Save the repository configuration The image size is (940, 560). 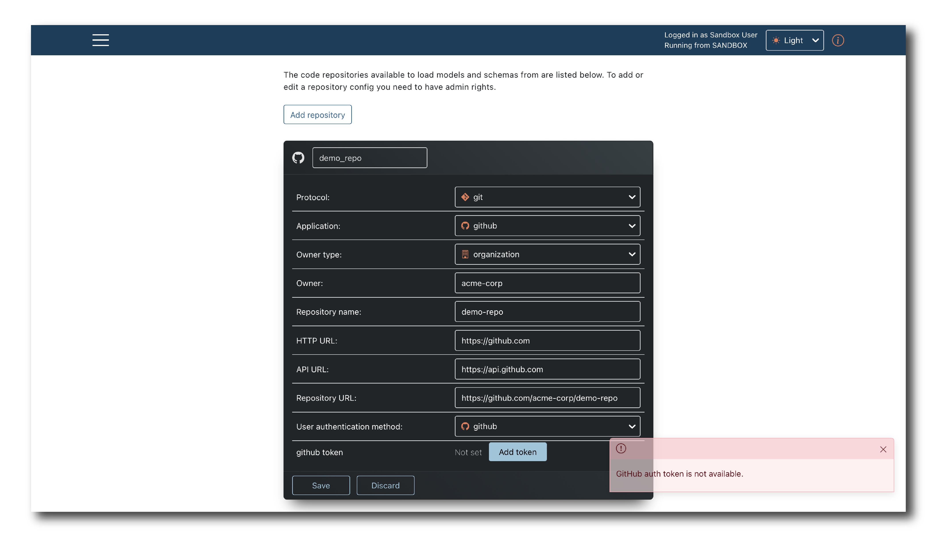[x=321, y=485]
